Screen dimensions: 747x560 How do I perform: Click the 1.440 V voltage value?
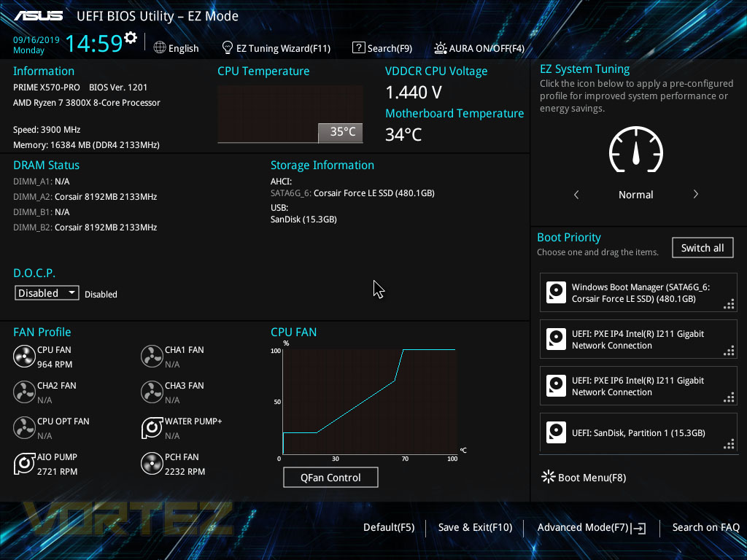coord(414,93)
